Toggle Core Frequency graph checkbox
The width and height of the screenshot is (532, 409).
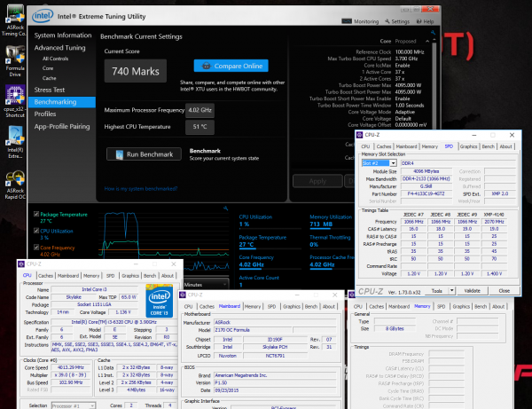[36, 248]
